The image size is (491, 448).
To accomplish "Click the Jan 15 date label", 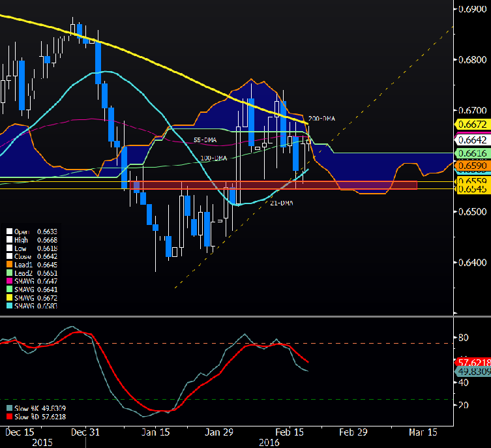I will click(155, 432).
